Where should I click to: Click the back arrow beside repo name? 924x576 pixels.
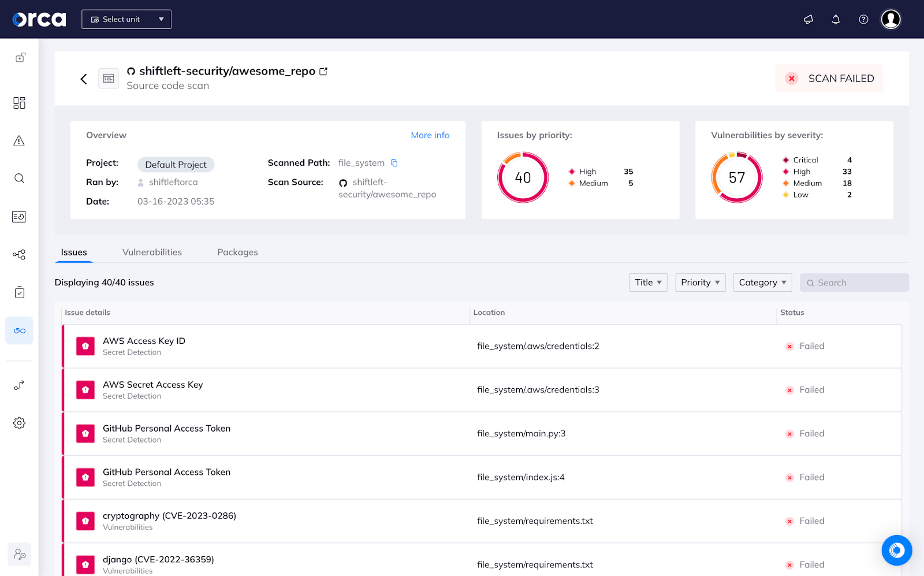(84, 79)
